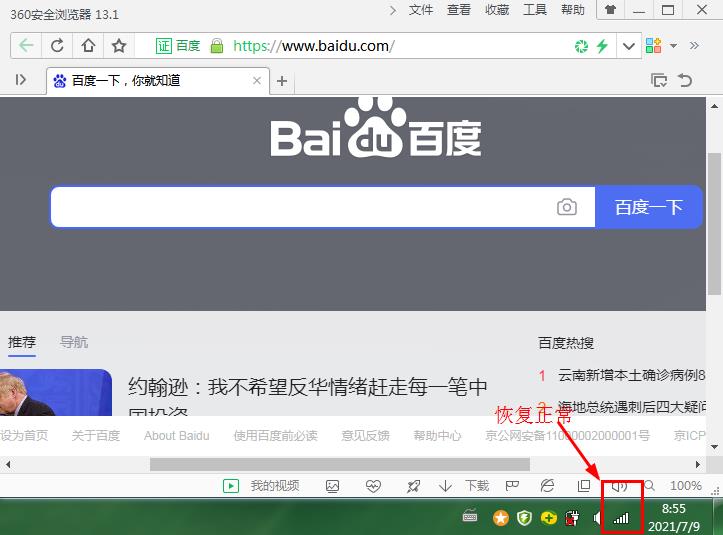
Task: Click the 百度一下 search button
Action: (649, 207)
